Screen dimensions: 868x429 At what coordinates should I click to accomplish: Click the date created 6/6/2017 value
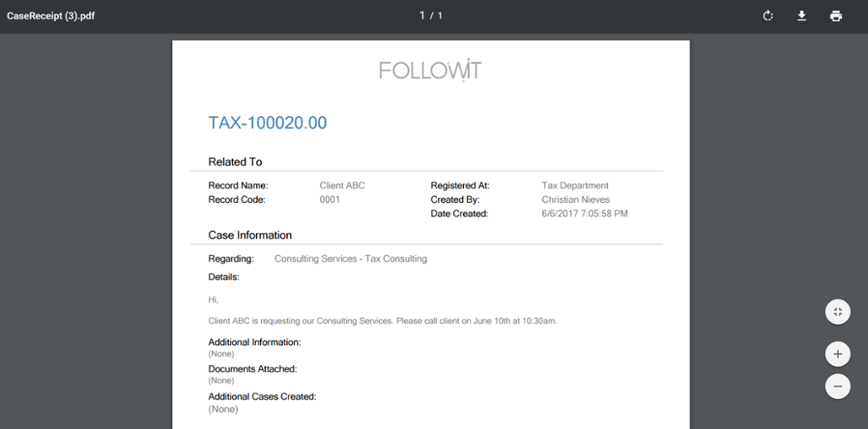584,214
